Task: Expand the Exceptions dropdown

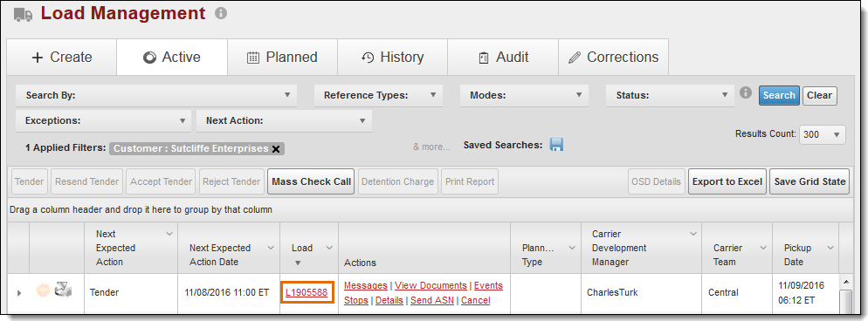Action: (104, 121)
